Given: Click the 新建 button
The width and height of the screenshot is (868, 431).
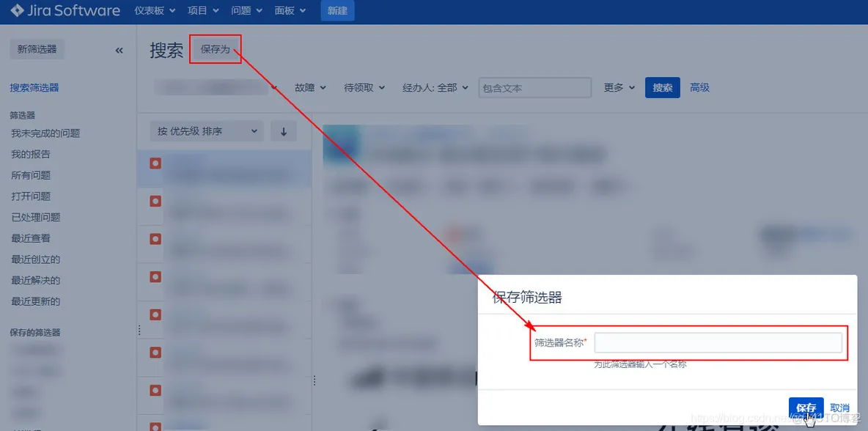Looking at the screenshot, I should (338, 10).
